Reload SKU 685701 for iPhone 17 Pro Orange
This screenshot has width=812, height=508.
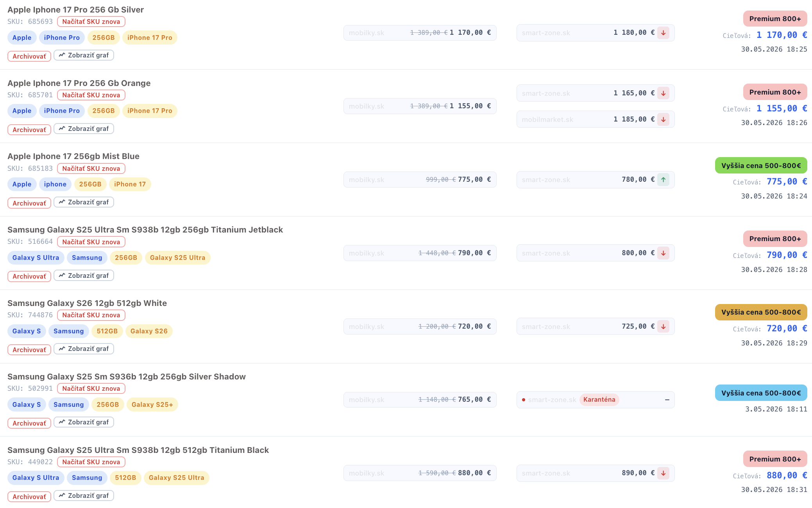(x=91, y=95)
